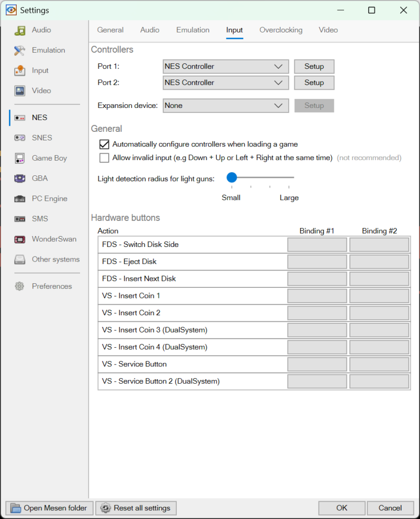Click the FDS Switch Disk Side Binding #1 field
This screenshot has height=519, width=420.
click(317, 244)
